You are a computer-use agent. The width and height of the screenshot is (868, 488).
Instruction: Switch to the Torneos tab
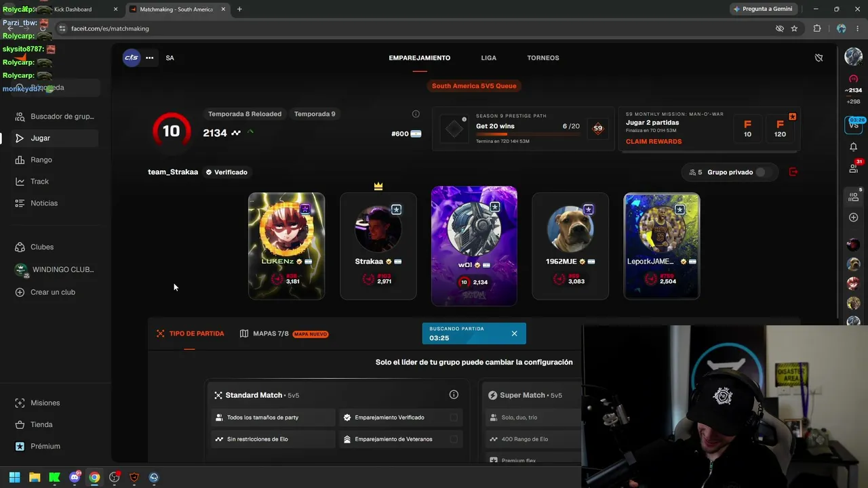543,58
